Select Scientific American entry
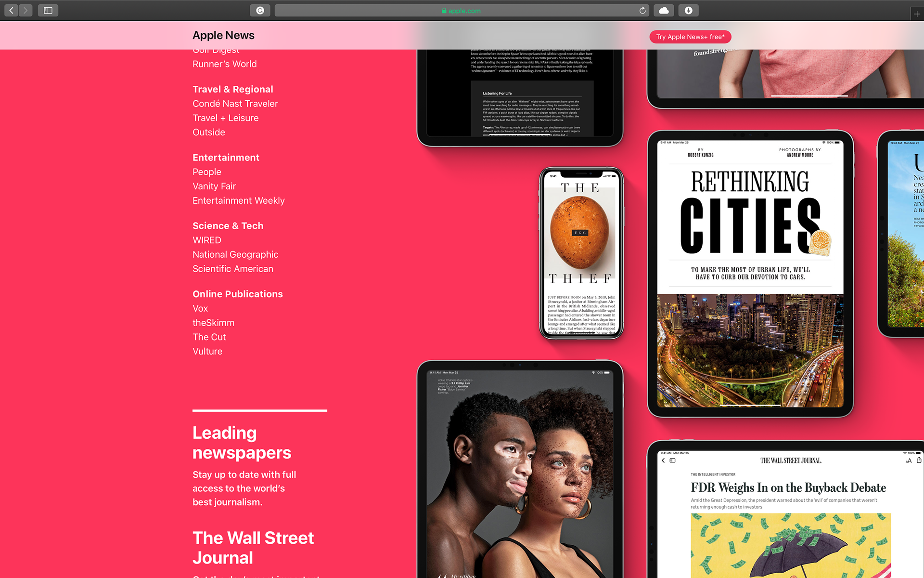This screenshot has width=924, height=578. (x=232, y=269)
